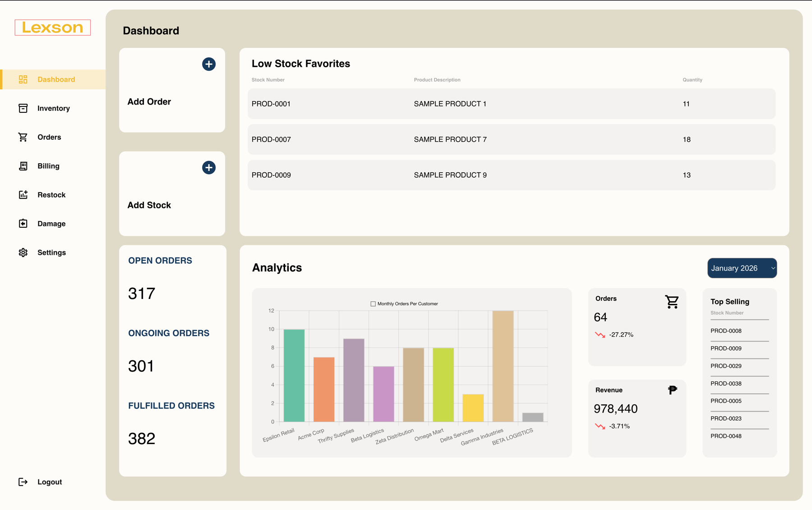Click the plus icon in Add Stock card
This screenshot has height=510, width=812.
(208, 167)
